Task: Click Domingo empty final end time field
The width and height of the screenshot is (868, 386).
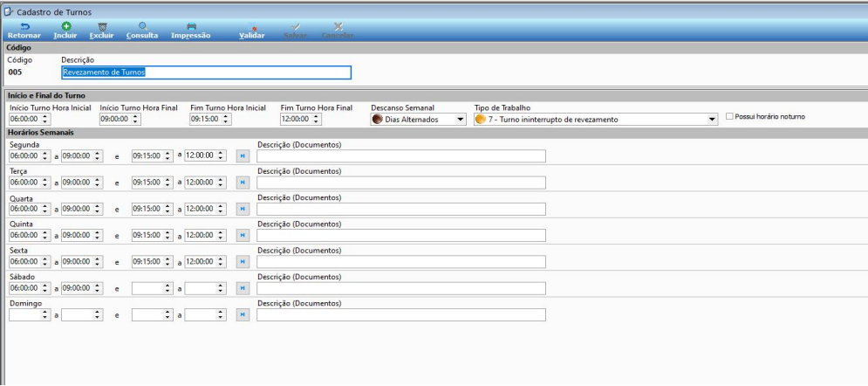Action: point(205,314)
